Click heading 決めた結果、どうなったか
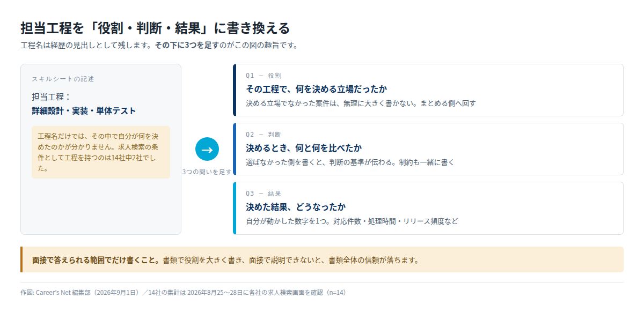The width and height of the screenshot is (644, 312). click(x=296, y=207)
